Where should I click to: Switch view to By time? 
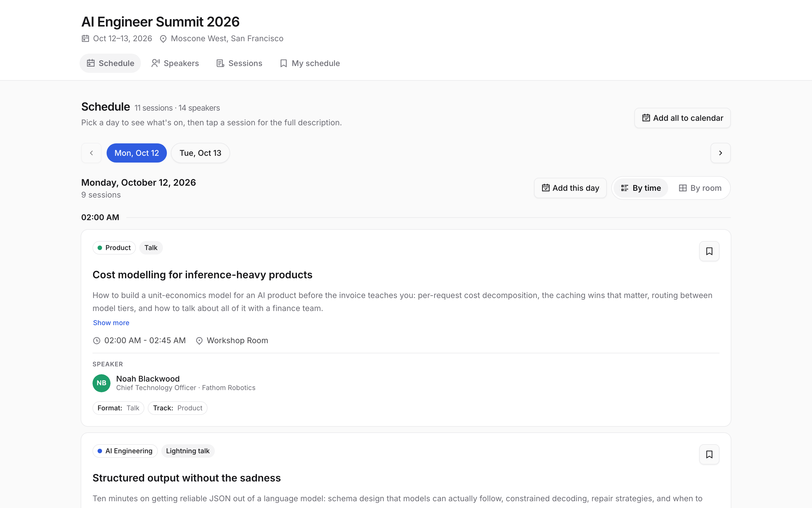pos(641,188)
